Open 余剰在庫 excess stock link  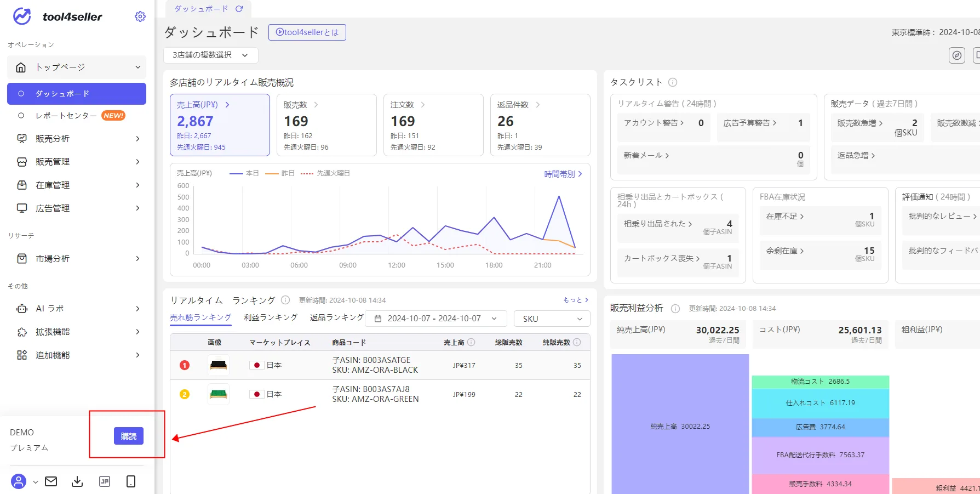click(785, 251)
